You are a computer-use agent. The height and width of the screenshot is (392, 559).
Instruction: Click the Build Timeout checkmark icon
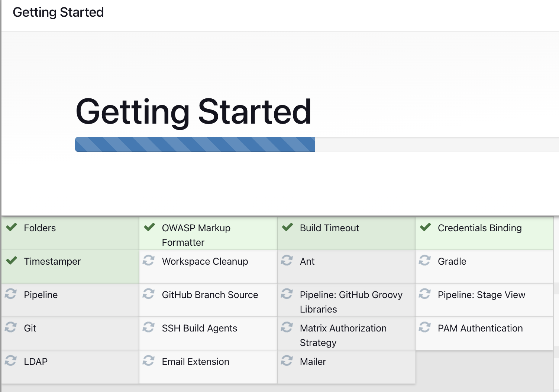tap(287, 227)
